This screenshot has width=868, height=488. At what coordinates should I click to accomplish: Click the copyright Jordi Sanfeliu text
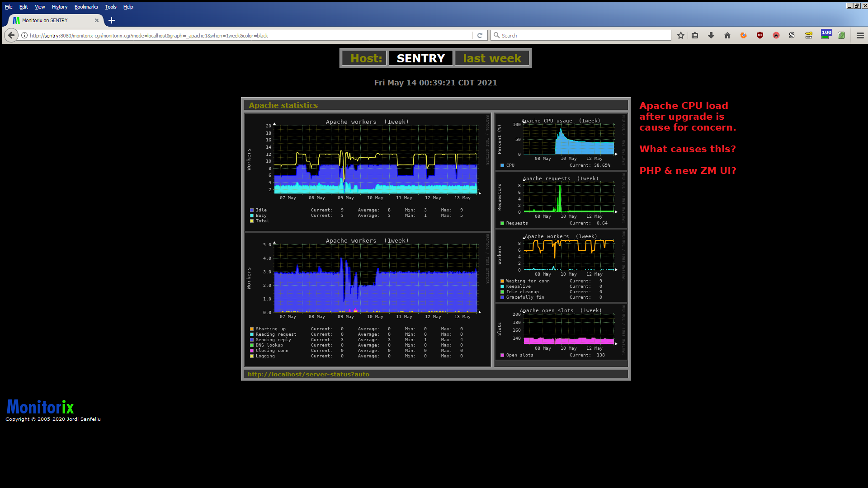coord(53,419)
